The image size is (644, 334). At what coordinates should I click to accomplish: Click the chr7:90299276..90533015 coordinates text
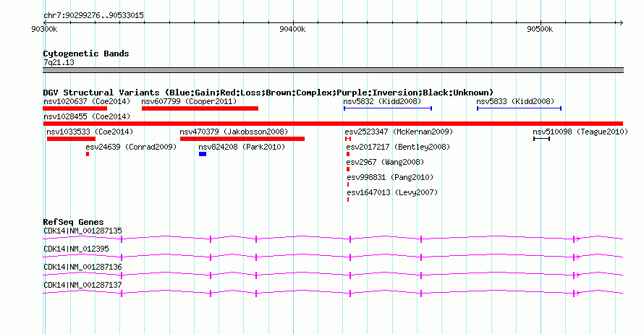click(93, 16)
